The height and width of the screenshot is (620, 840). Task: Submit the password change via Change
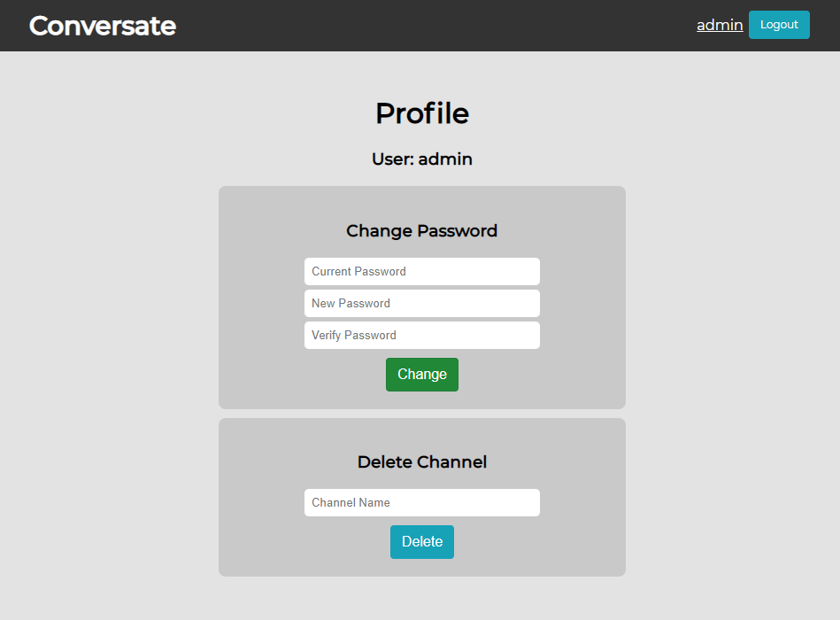422,374
